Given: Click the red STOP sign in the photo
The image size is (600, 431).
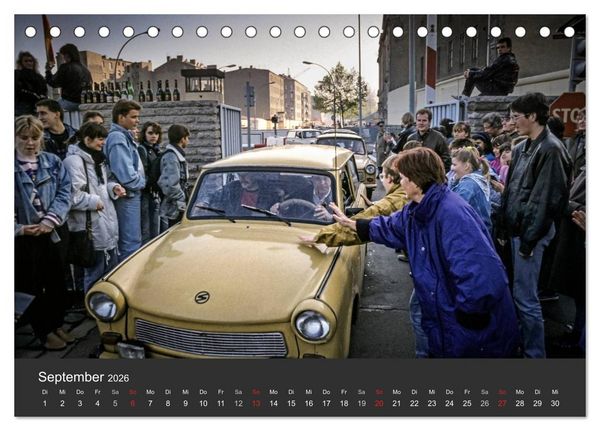Looking at the screenshot, I should 568,114.
